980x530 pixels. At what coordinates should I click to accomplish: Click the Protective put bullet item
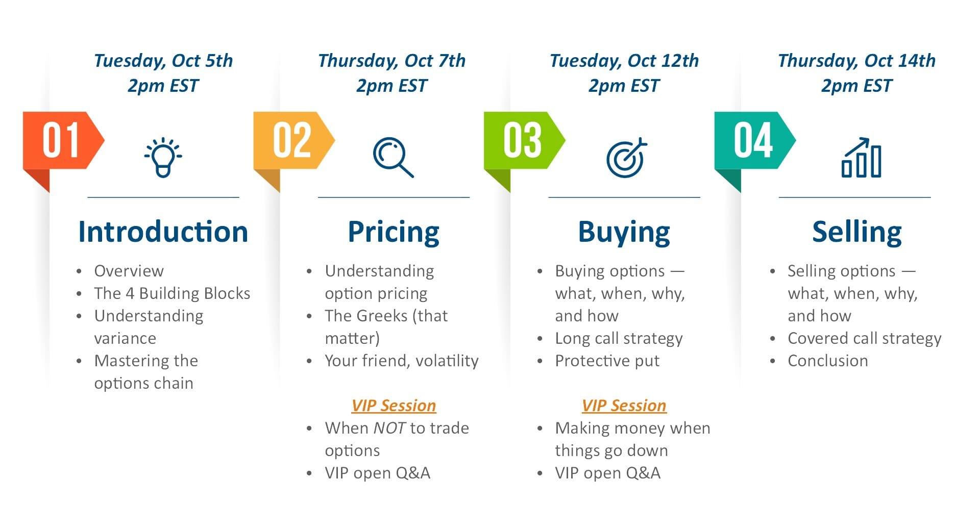[x=607, y=361]
